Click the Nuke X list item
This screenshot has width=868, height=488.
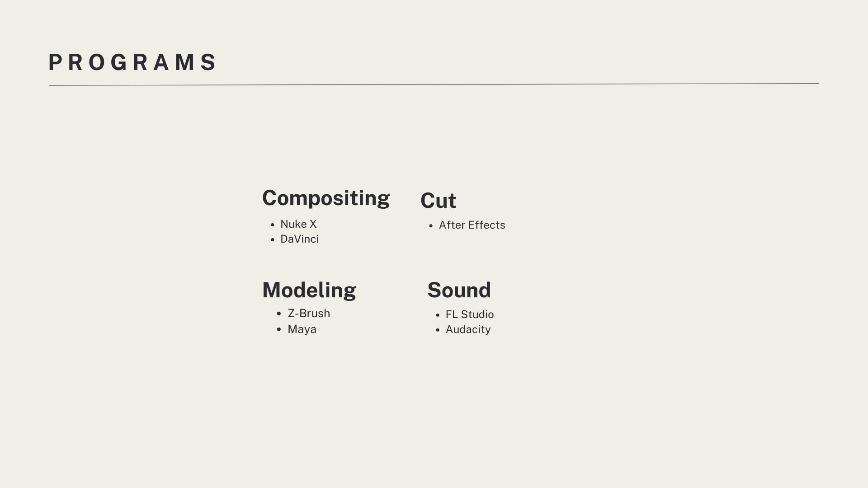298,224
